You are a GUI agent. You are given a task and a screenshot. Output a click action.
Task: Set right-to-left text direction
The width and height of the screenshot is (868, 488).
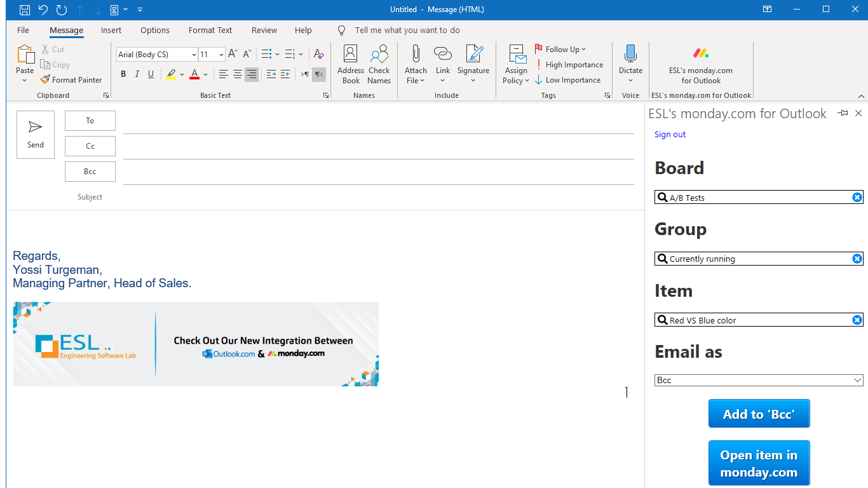319,74
